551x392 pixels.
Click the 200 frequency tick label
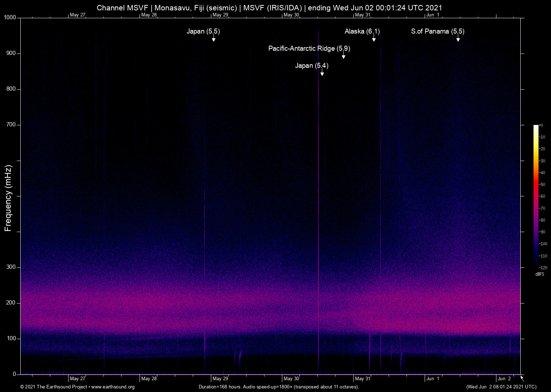tap(11, 303)
